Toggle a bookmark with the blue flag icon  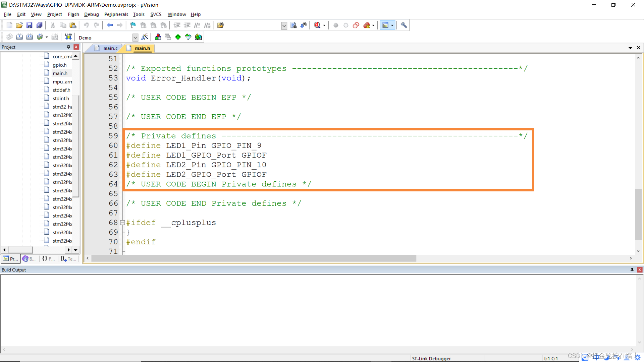click(x=133, y=25)
